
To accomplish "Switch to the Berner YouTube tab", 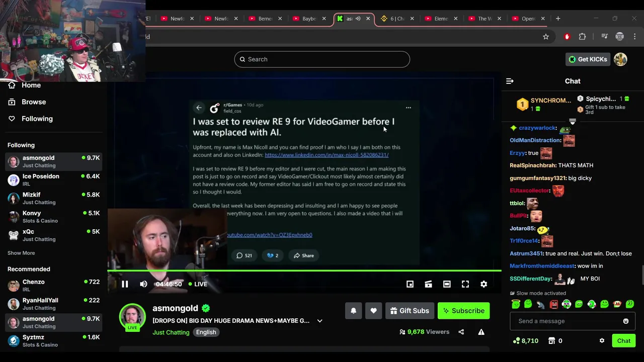I will click(265, 19).
